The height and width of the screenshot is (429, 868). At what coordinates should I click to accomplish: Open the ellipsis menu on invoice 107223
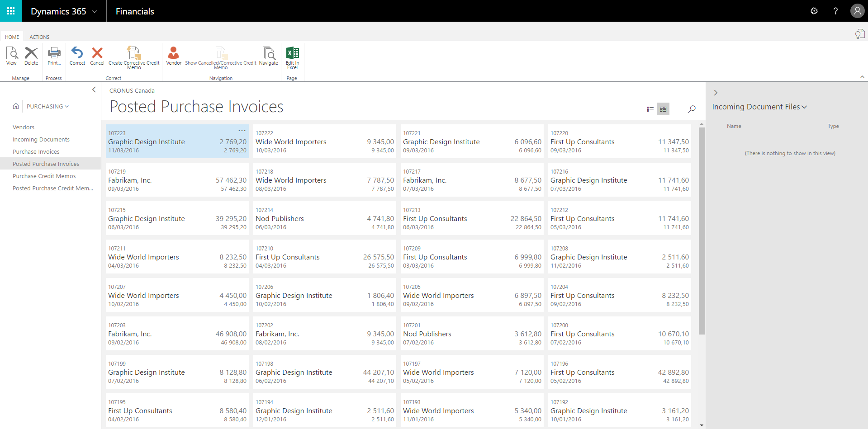[x=242, y=131]
